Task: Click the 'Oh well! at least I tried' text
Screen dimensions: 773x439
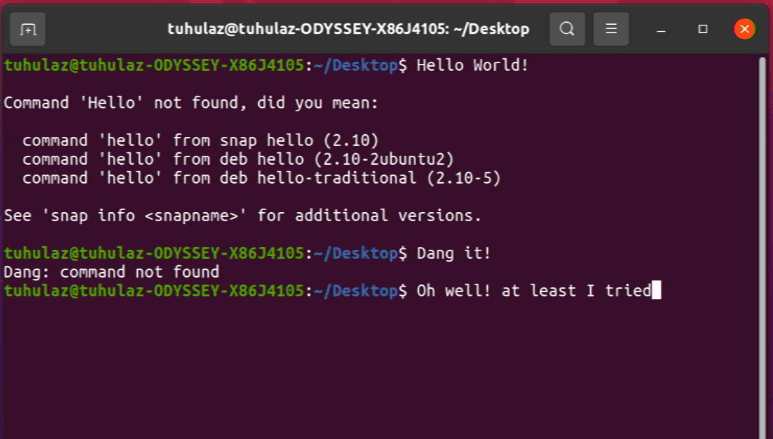Action: [533, 291]
